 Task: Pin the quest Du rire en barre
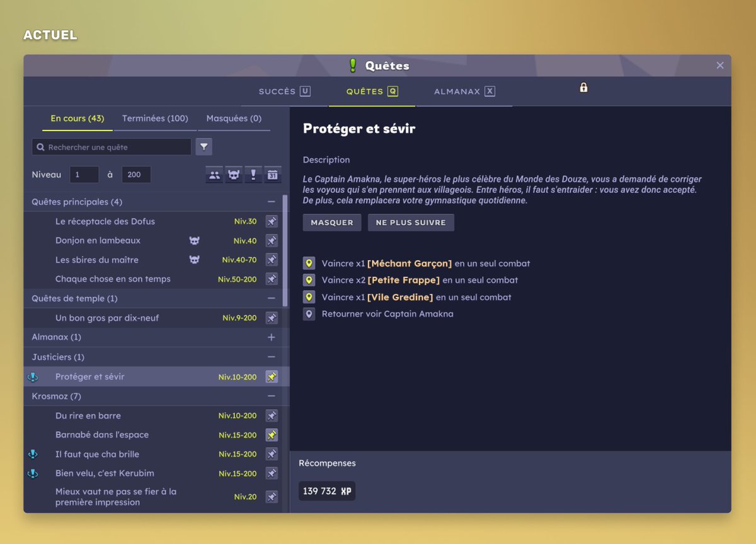click(x=272, y=416)
